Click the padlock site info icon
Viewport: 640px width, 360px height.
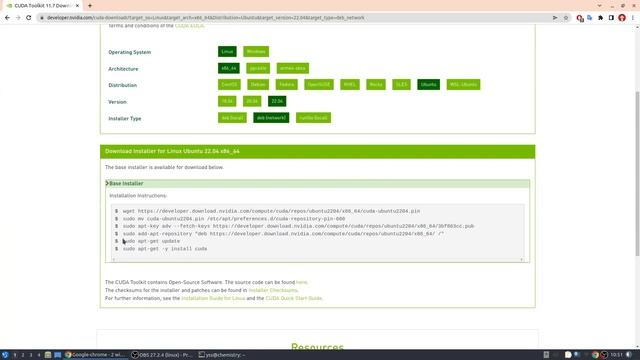click(42, 18)
